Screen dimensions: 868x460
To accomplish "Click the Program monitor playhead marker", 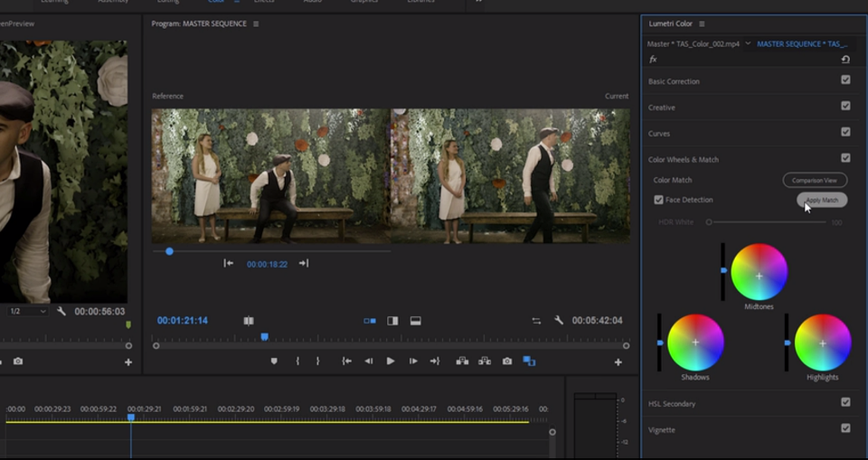I will coord(265,337).
